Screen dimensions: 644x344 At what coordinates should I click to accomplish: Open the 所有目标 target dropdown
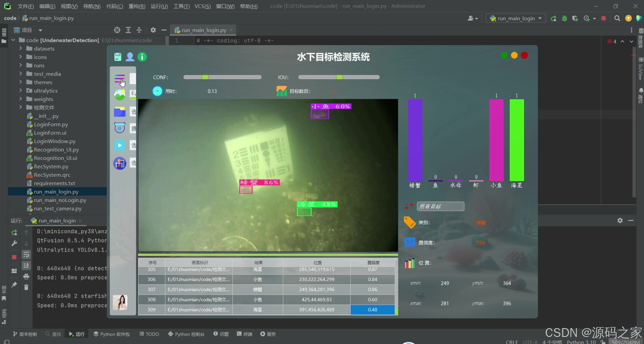click(440, 206)
